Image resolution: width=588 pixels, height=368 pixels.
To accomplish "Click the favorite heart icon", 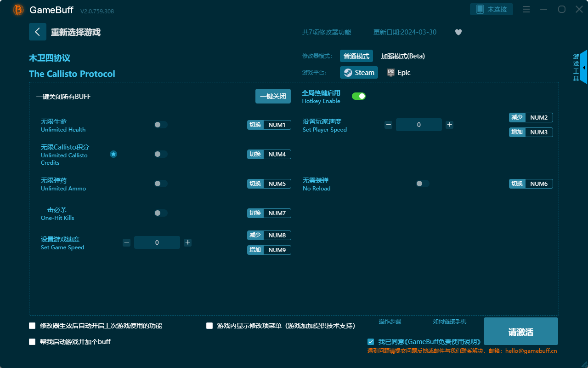I will [x=458, y=32].
